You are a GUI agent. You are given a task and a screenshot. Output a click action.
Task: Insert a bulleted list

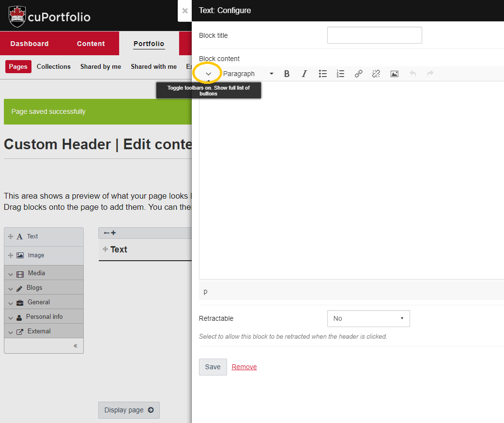[x=322, y=74]
